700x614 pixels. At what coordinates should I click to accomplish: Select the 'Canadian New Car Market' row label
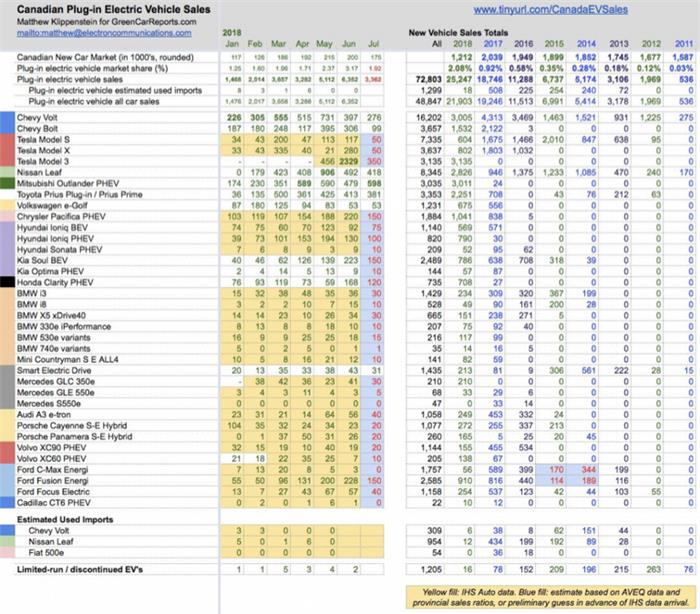pos(105,57)
